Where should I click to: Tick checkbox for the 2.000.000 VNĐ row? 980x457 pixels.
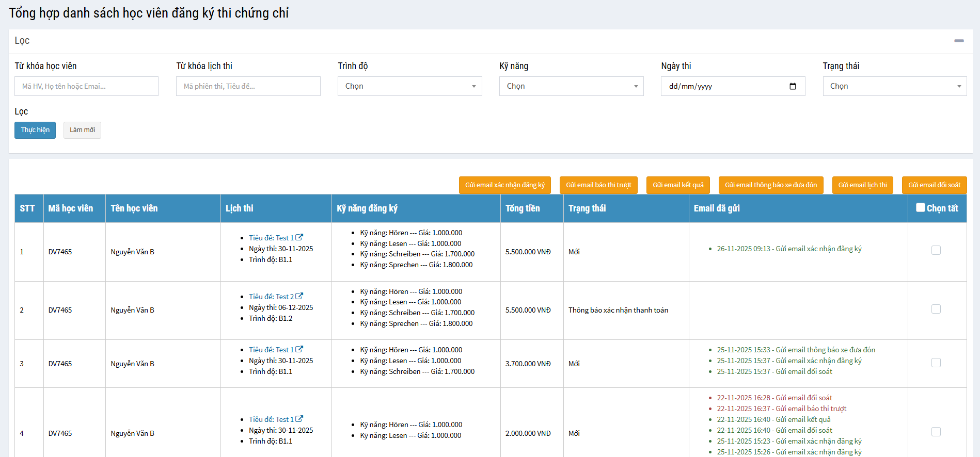click(x=936, y=432)
